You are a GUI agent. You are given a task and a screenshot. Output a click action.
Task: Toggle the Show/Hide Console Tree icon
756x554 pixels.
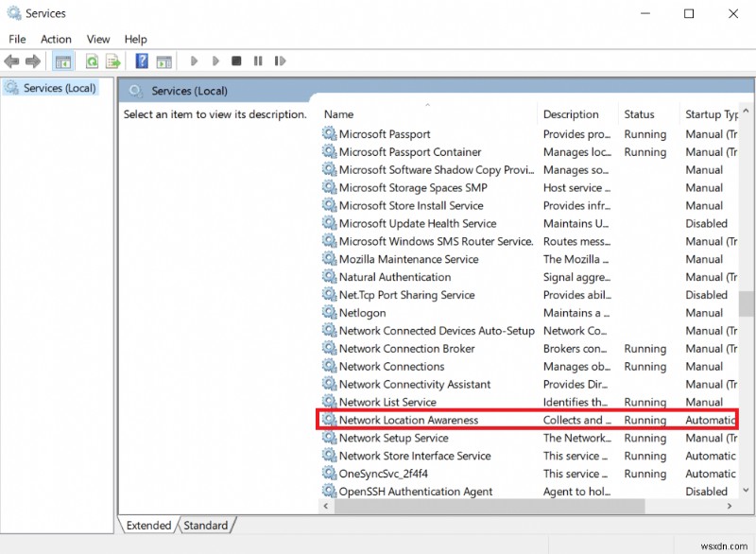click(62, 61)
